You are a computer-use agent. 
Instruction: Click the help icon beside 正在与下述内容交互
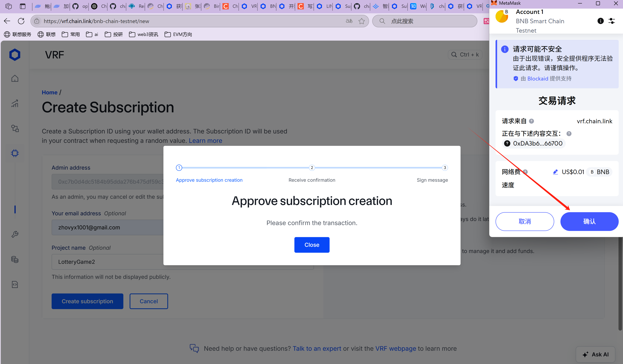(x=569, y=134)
